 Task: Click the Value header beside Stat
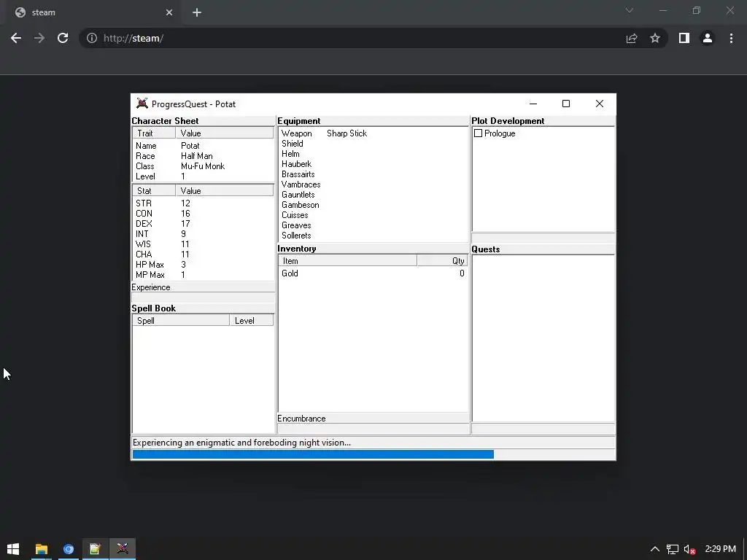point(225,191)
